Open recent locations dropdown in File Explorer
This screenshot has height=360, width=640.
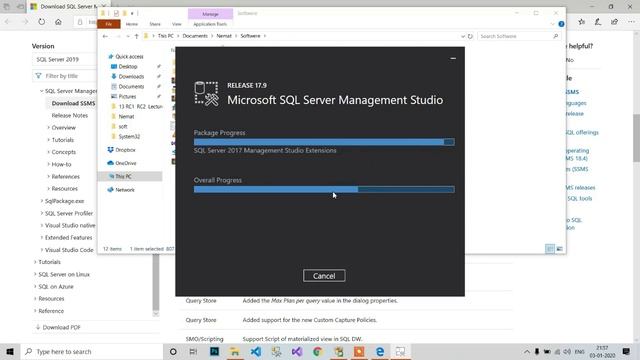[128, 36]
